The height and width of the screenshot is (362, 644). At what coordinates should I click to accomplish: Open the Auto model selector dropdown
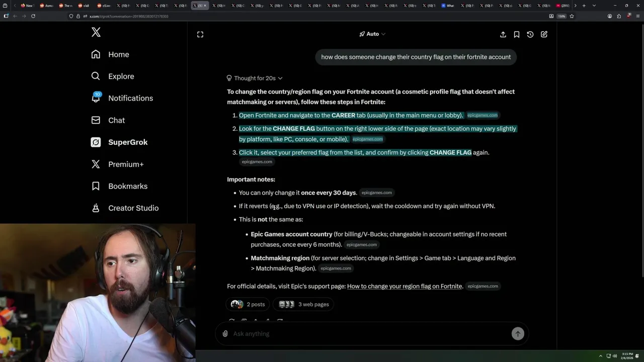372,34
